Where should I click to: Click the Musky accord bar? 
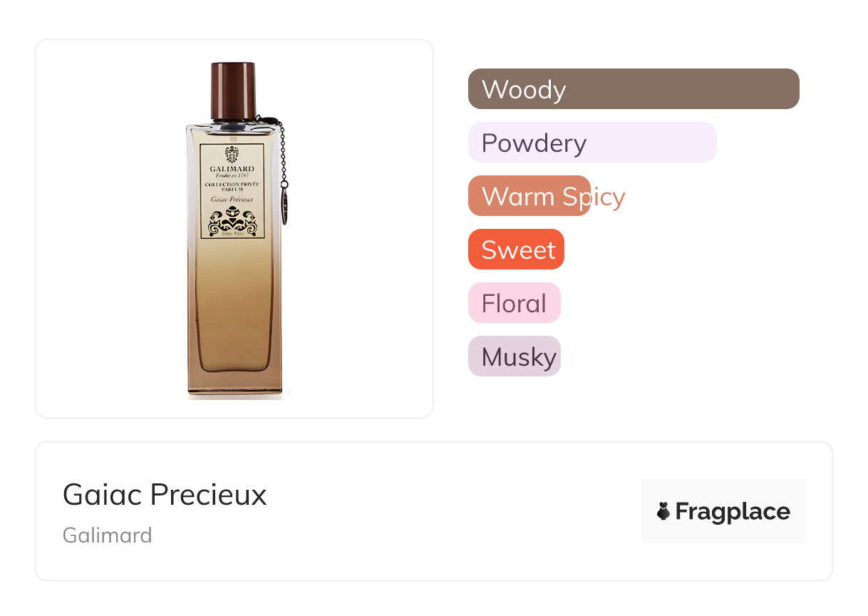click(514, 356)
